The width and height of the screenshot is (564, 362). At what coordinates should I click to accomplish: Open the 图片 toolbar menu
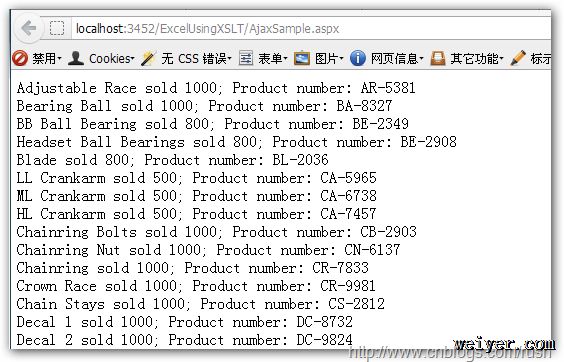[329, 58]
